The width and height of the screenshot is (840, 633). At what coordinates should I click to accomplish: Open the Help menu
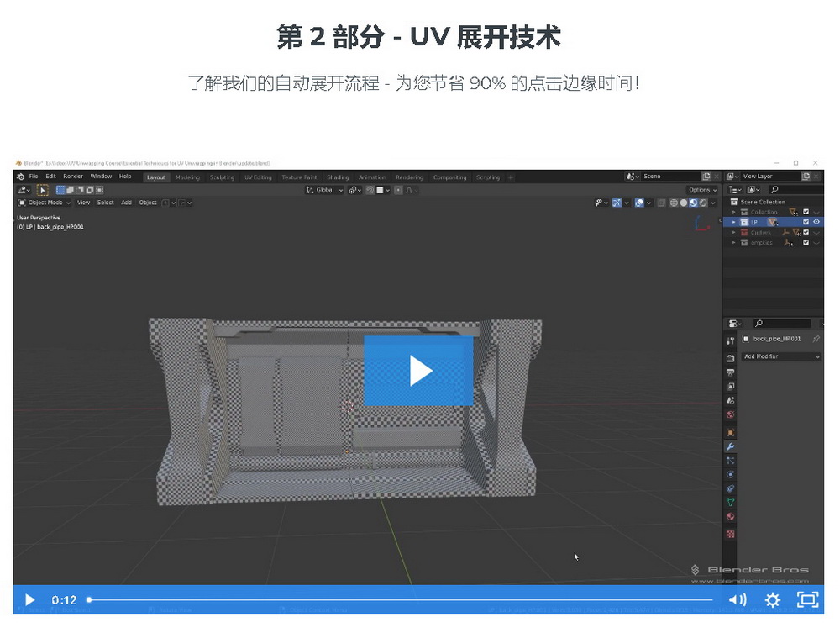[125, 177]
